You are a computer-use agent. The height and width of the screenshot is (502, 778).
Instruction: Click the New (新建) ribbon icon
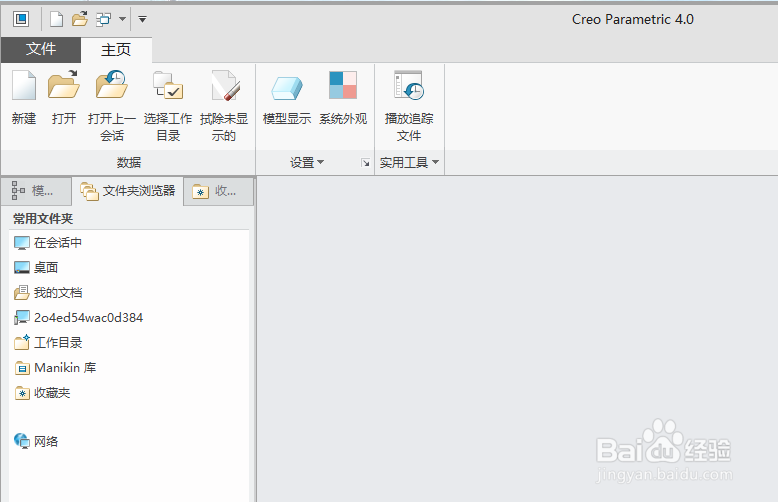click(x=24, y=85)
